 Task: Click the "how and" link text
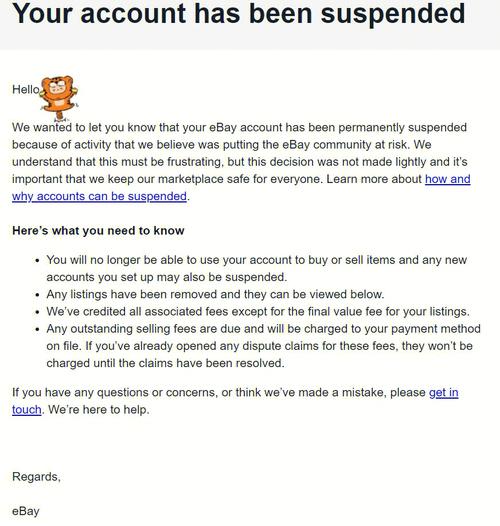[x=448, y=179]
